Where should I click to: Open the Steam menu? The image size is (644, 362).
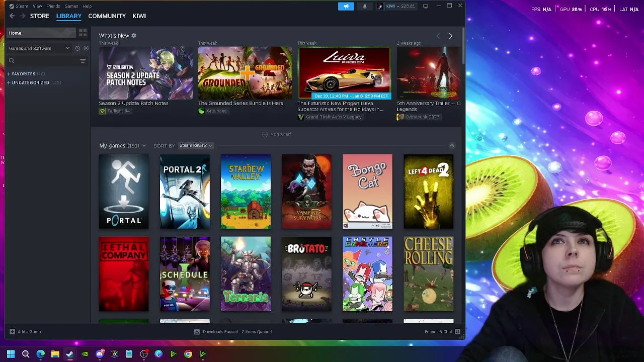coord(19,6)
